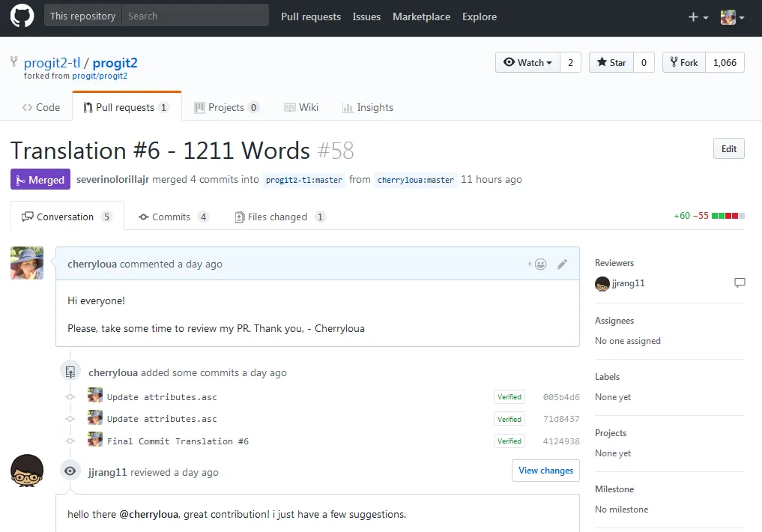Edit comment using pencil icon
The image size is (762, 532).
[562, 265]
